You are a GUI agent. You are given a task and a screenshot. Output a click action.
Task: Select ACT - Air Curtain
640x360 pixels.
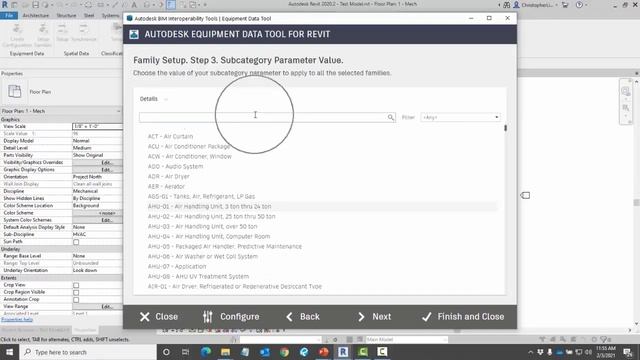pos(170,136)
